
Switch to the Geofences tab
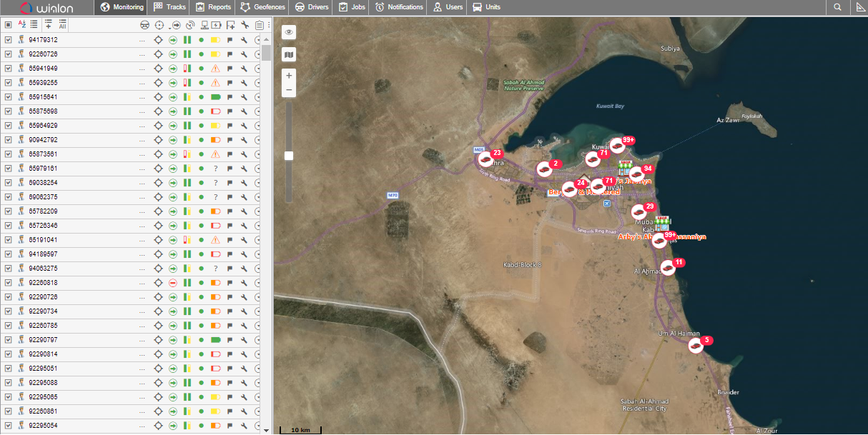pyautogui.click(x=263, y=7)
